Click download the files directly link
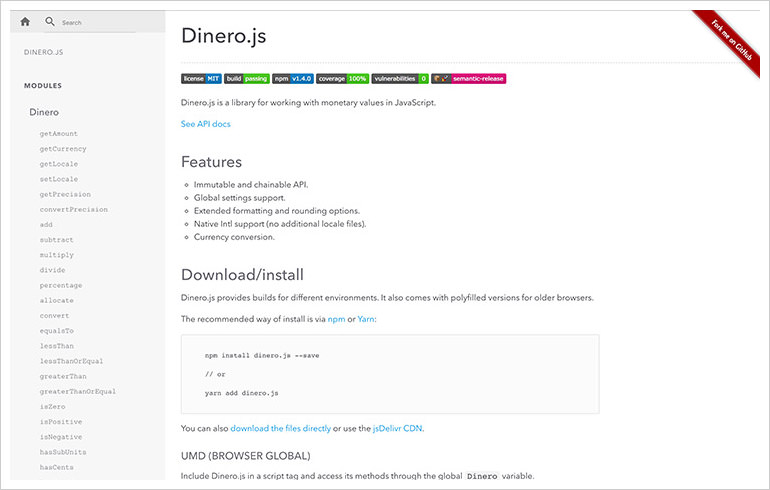 point(280,429)
